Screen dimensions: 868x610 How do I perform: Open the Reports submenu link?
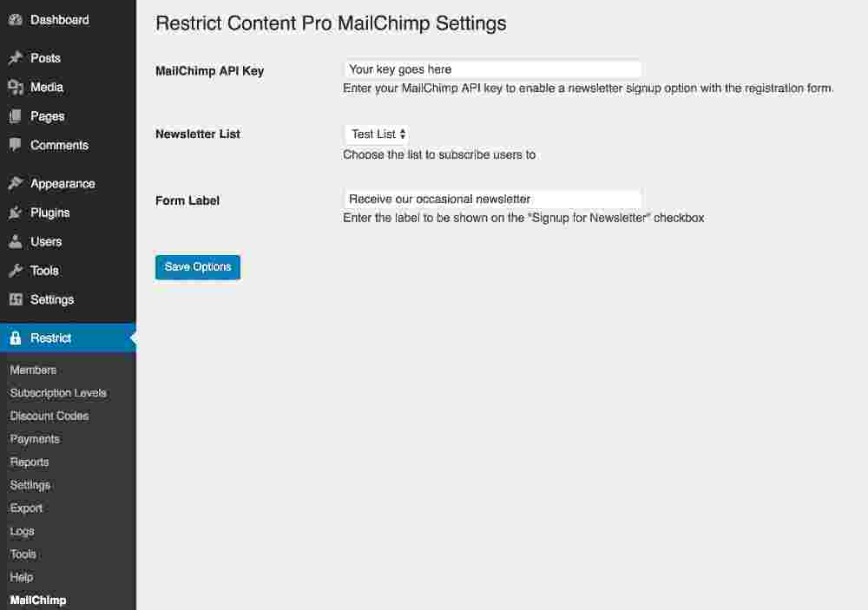[30, 462]
